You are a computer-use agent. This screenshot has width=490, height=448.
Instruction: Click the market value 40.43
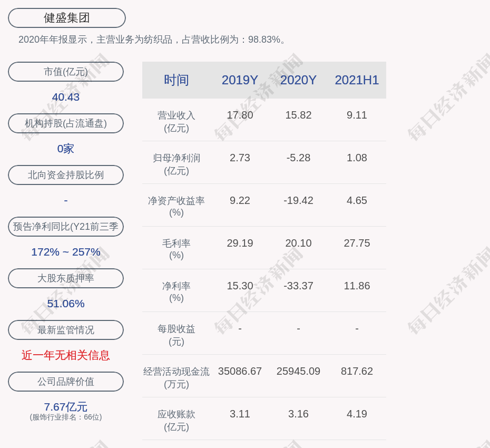[x=66, y=97]
